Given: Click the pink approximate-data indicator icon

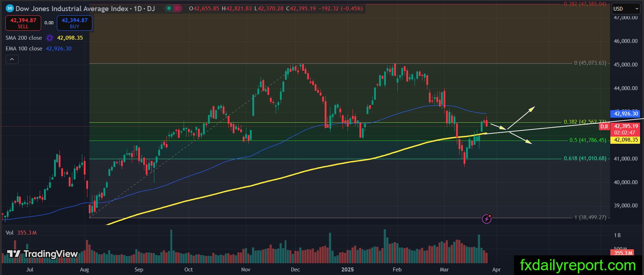Looking at the screenshot, I should tap(177, 9).
